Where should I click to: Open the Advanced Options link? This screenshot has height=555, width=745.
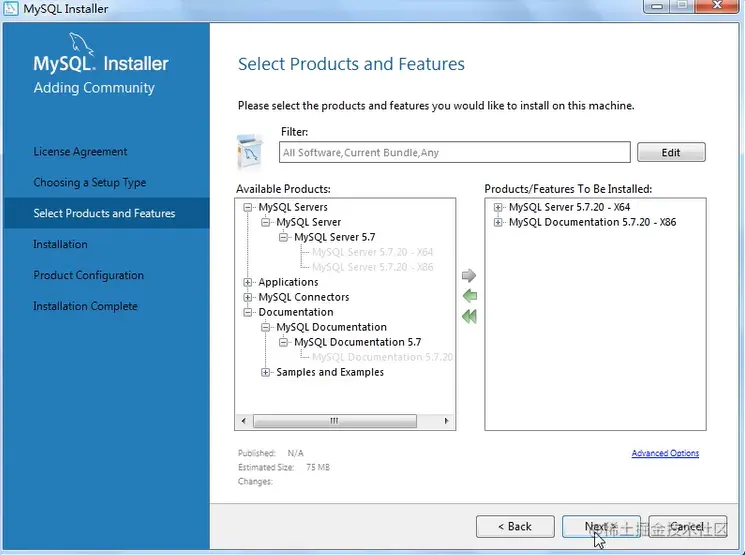665,453
